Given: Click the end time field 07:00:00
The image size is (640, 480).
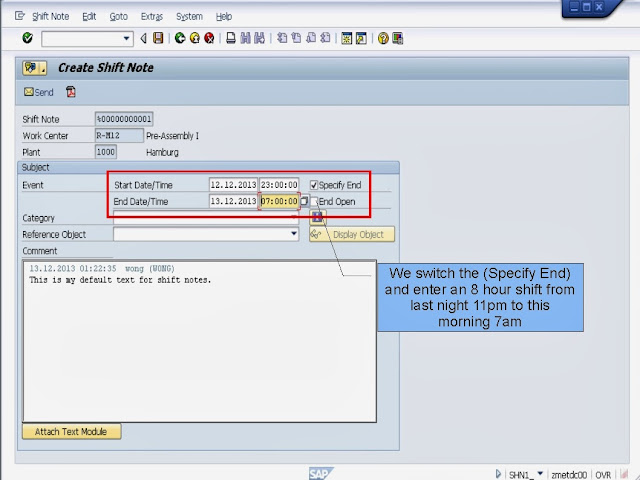Looking at the screenshot, I should point(279,201).
